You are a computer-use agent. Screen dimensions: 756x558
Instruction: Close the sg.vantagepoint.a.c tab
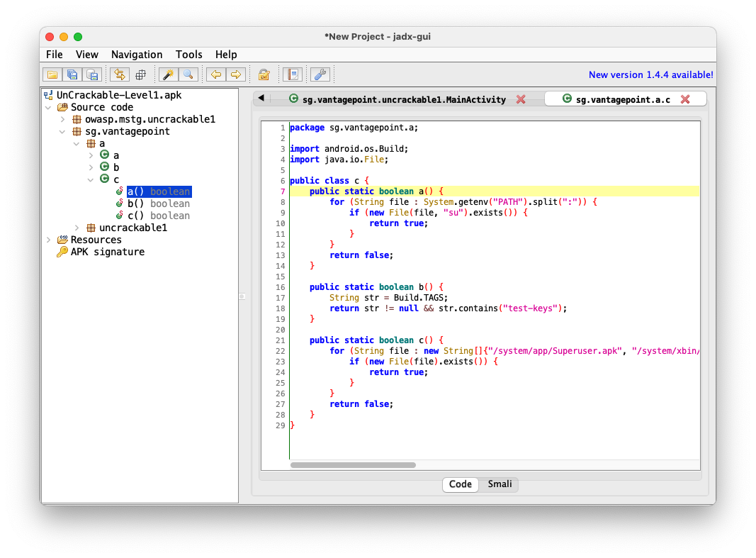(685, 99)
